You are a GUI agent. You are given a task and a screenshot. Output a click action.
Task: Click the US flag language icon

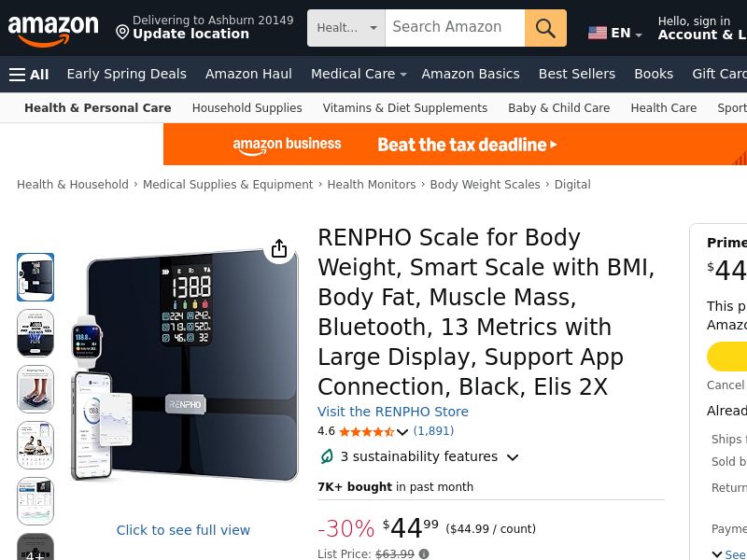pyautogui.click(x=598, y=33)
